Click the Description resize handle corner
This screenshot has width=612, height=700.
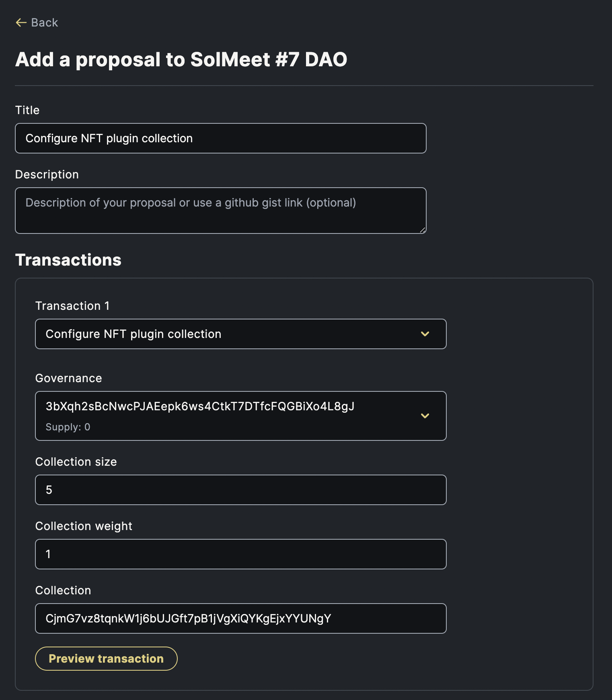click(x=423, y=230)
